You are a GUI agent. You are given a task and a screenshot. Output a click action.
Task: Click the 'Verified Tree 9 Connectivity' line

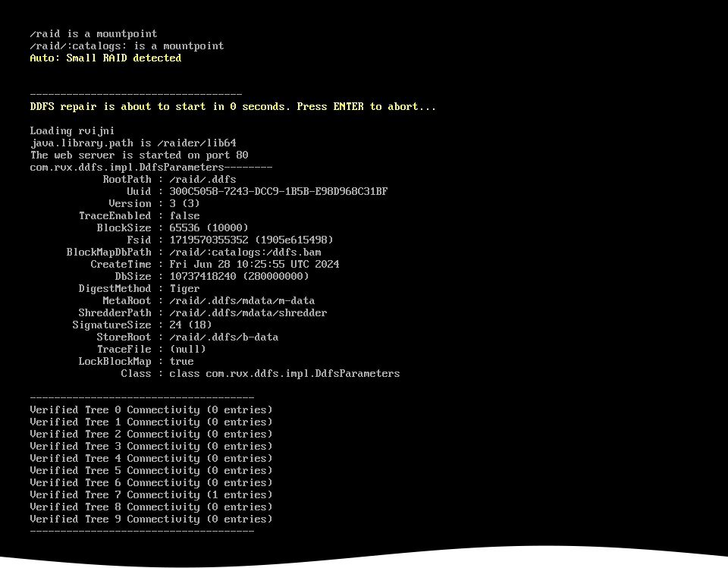[x=151, y=519]
